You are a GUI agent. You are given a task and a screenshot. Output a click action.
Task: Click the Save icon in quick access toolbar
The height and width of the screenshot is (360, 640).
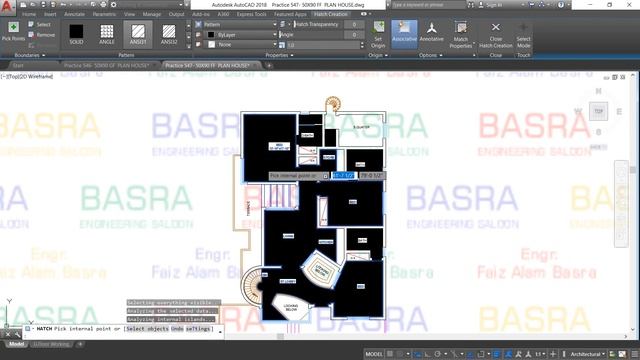coord(43,4)
